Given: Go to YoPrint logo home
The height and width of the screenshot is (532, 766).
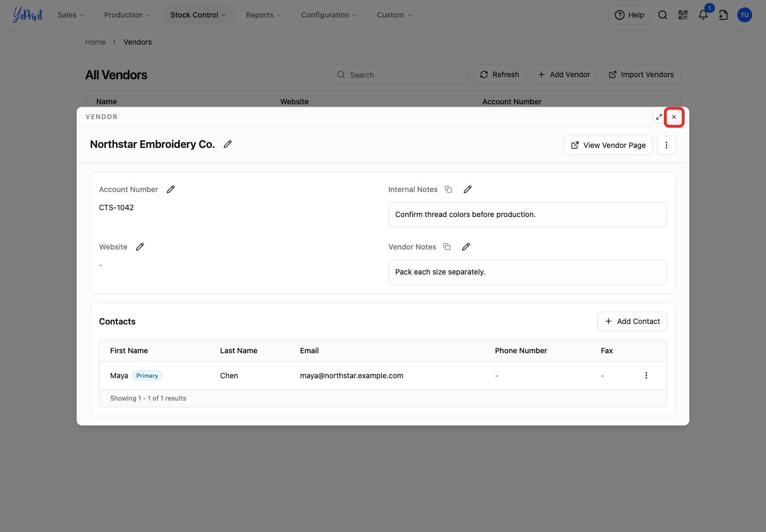Looking at the screenshot, I should click(x=28, y=15).
